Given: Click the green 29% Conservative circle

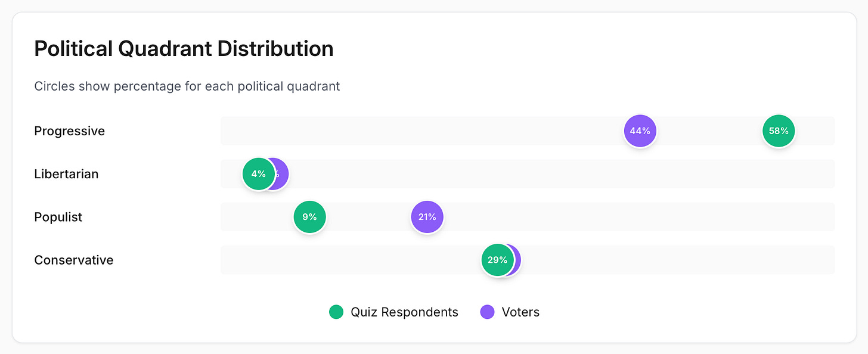Looking at the screenshot, I should (x=497, y=260).
